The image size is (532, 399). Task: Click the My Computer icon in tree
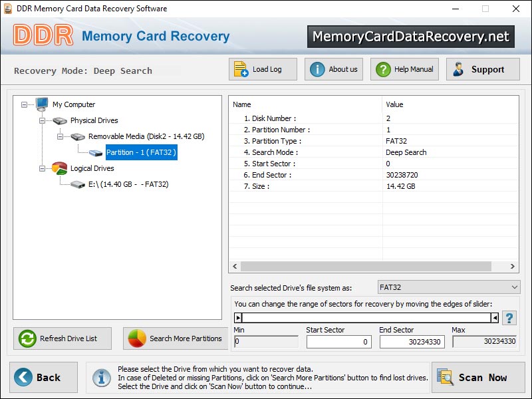point(42,104)
